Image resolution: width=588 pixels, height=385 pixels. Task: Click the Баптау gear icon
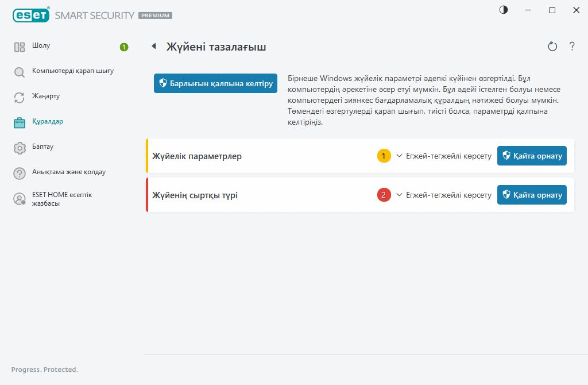click(x=20, y=148)
